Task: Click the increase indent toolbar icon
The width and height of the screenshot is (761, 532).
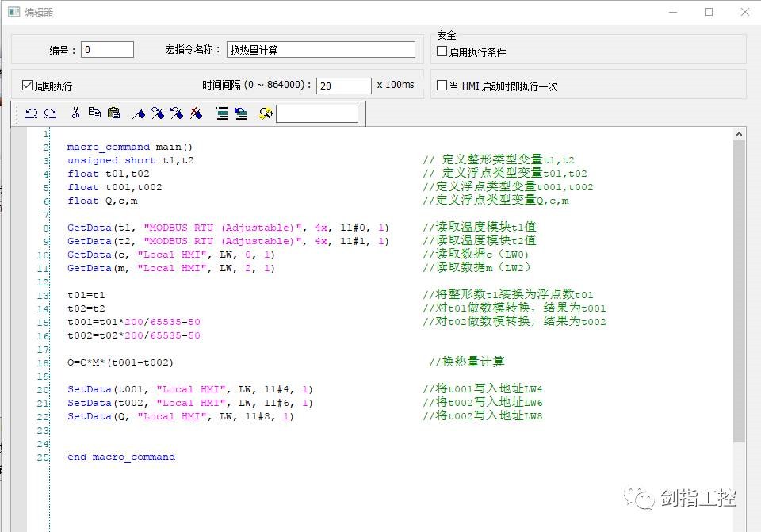Action: [224, 113]
